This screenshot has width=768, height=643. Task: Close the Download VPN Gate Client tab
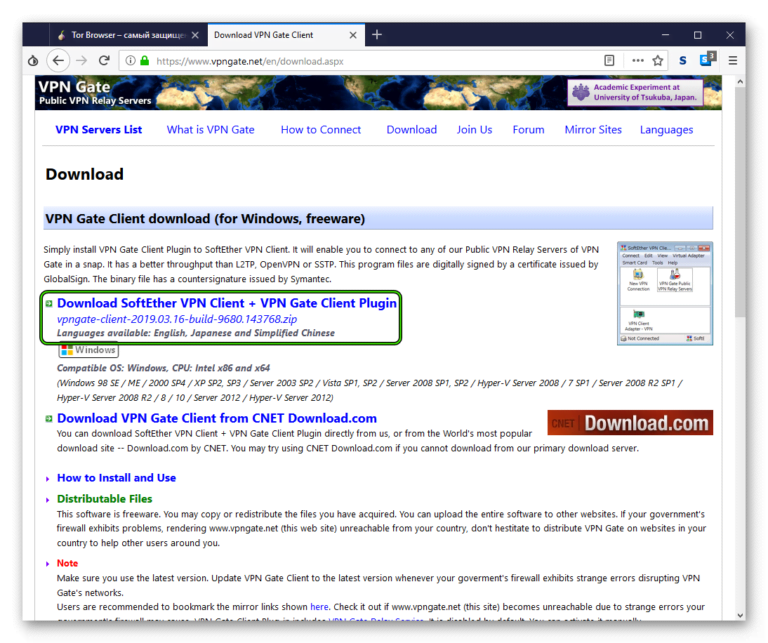353,35
